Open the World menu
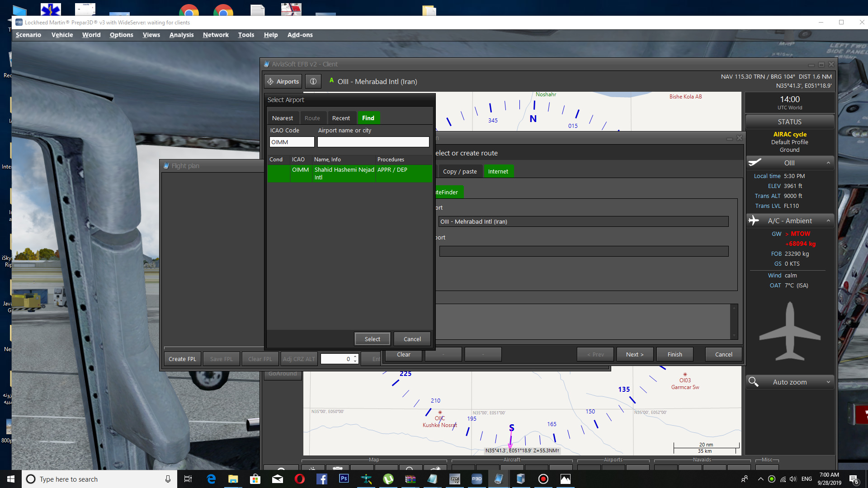The width and height of the screenshot is (868, 488). pyautogui.click(x=91, y=35)
